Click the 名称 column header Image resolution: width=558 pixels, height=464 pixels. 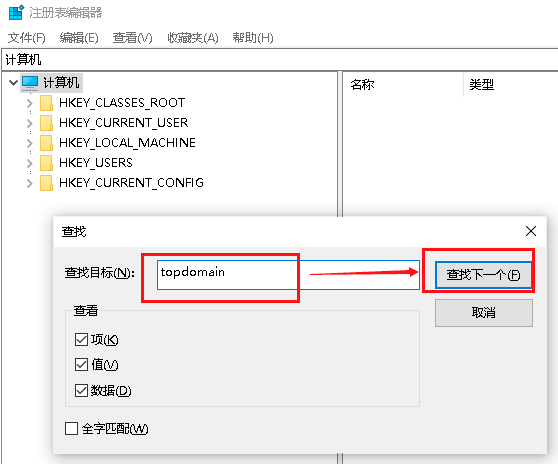(x=362, y=85)
